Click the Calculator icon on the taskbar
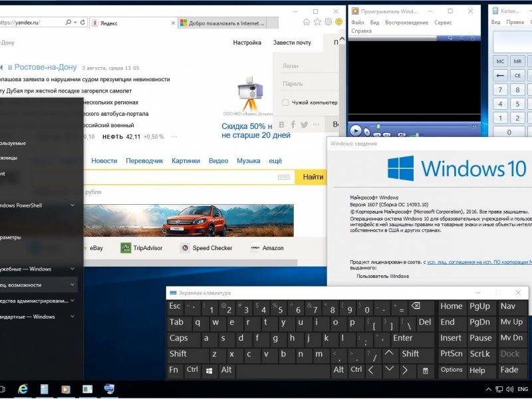 pyautogui.click(x=44, y=389)
